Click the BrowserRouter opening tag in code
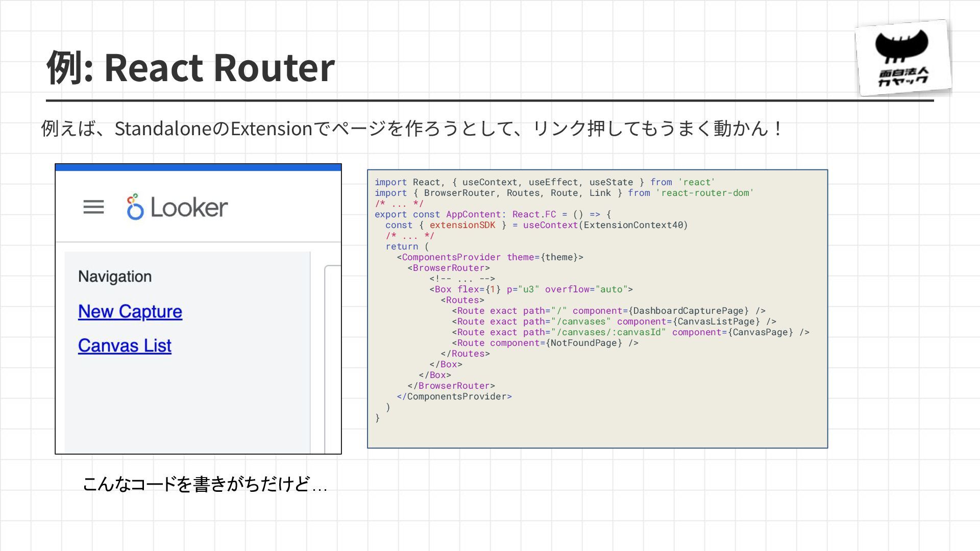Image resolution: width=980 pixels, height=551 pixels. coord(448,268)
